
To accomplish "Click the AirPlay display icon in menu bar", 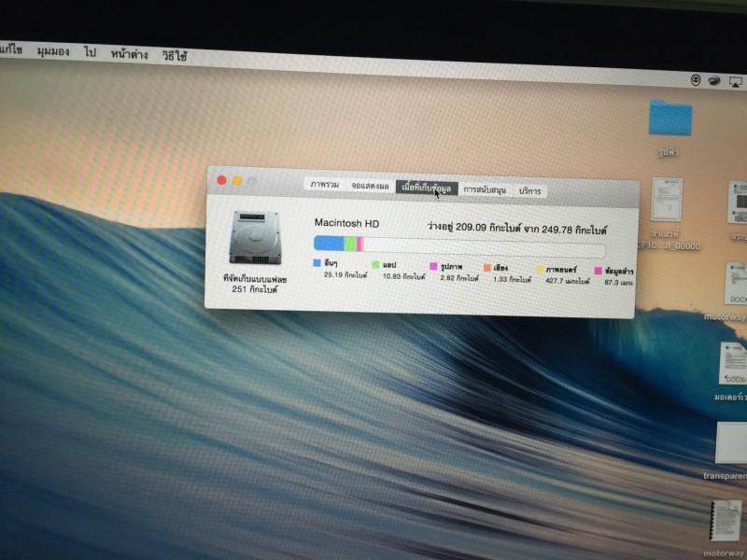I will pyautogui.click(x=735, y=81).
